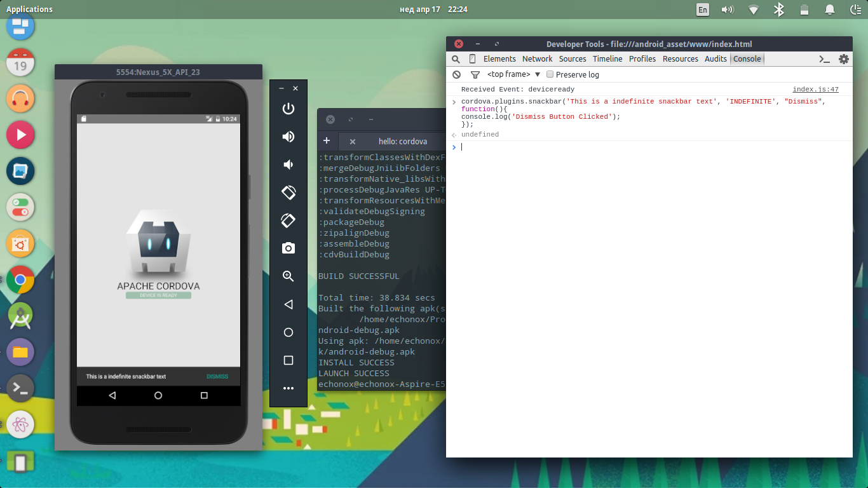The image size is (868, 488).
Task: Select hello: cordova terminal tab
Action: [x=403, y=142]
